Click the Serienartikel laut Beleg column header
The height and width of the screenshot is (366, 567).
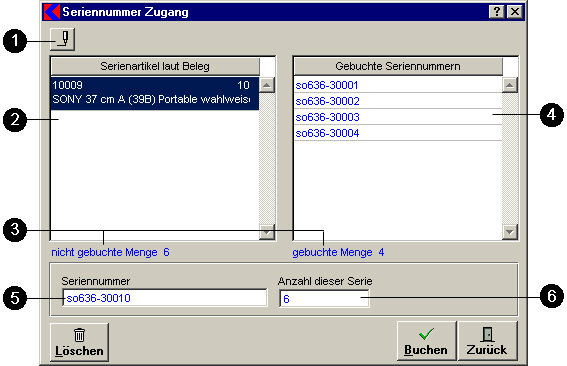(155, 67)
